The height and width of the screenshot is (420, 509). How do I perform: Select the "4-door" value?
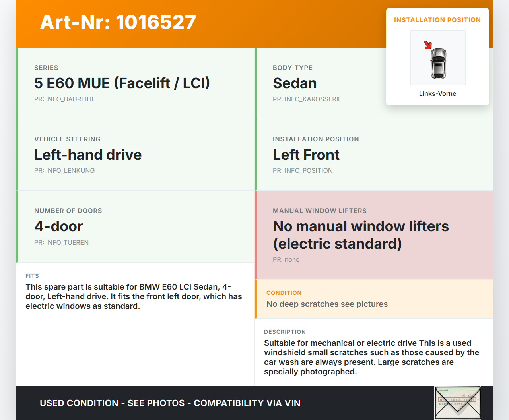pos(58,226)
